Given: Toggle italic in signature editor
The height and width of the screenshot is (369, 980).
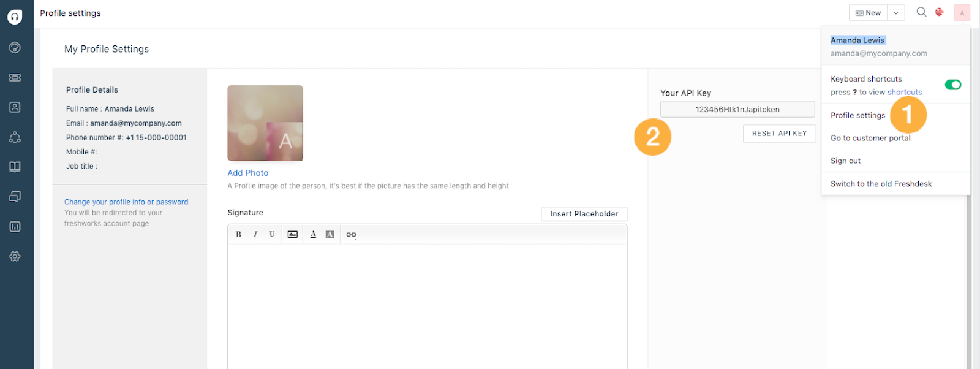Looking at the screenshot, I should [x=255, y=234].
